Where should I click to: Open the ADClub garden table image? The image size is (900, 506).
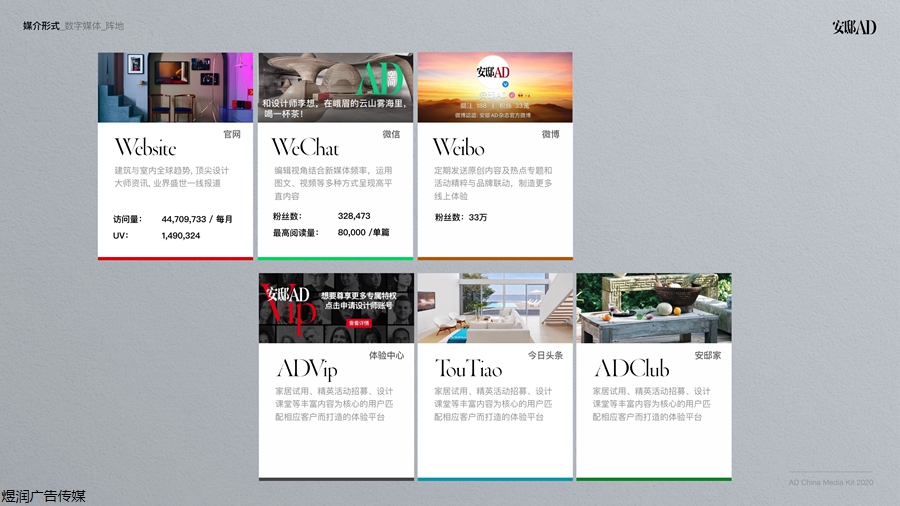(654, 308)
